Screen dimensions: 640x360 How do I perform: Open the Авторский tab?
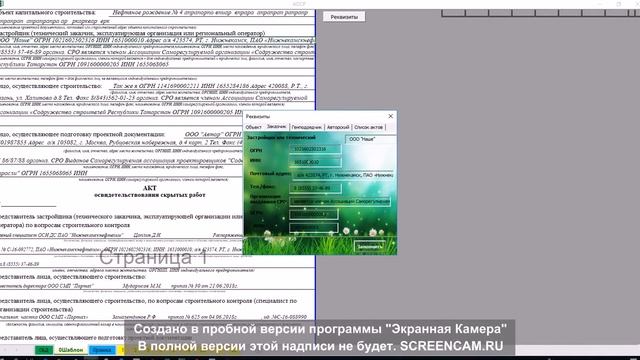point(338,127)
